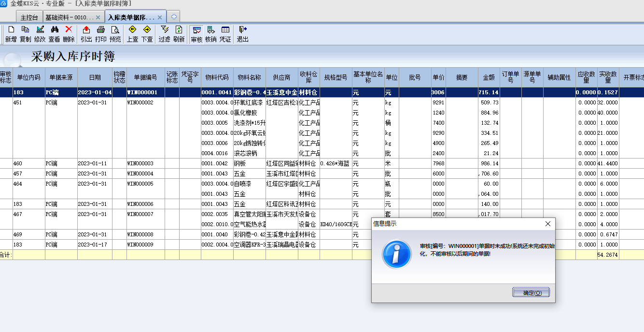Viewport: 644px width, 332px height.
Task: Select document number WIN000008 cell
Action: [x=146, y=234]
